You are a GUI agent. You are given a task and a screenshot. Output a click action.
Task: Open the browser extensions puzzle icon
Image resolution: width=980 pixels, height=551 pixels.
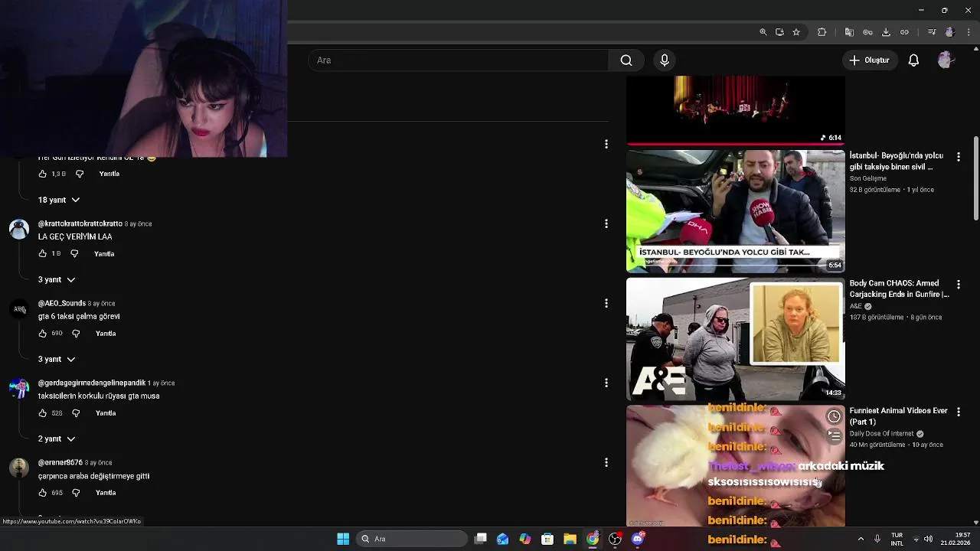(x=822, y=32)
